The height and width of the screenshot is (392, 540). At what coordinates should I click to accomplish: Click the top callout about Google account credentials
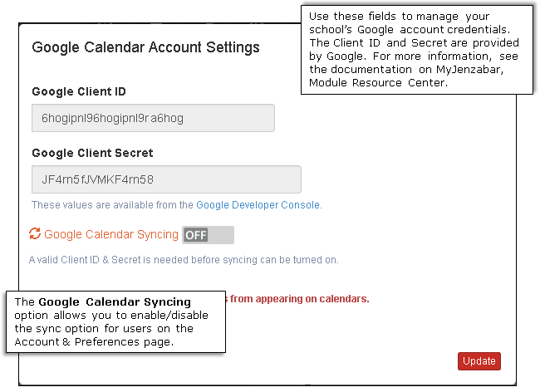(415, 50)
